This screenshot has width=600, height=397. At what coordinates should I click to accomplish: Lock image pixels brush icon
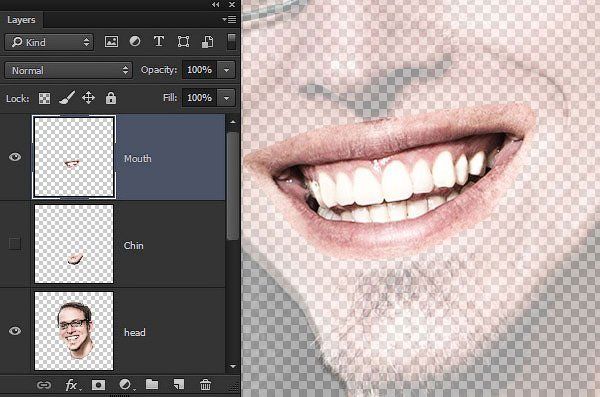(x=67, y=98)
